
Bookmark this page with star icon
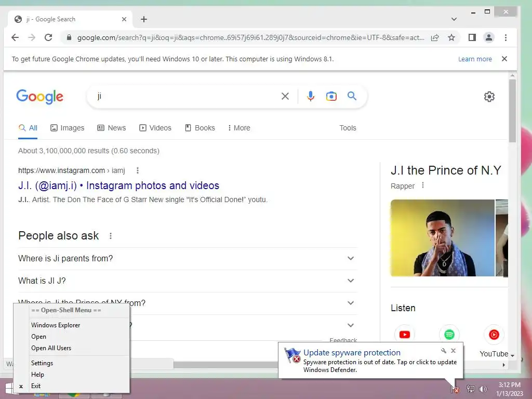451,37
